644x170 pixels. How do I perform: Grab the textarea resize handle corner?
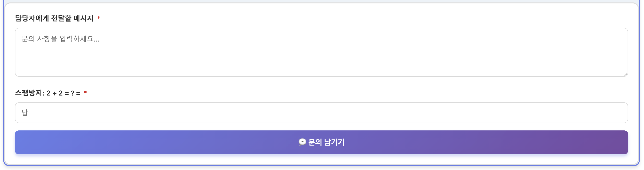[625, 74]
